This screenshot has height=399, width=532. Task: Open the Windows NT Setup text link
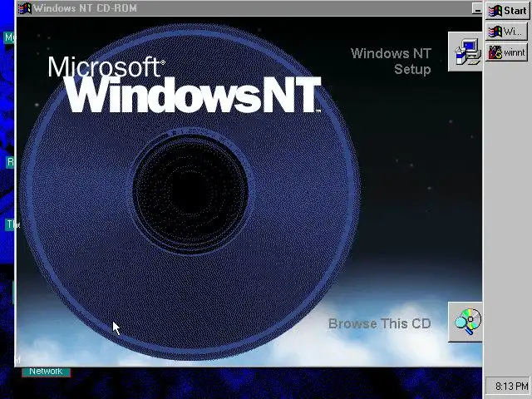(x=391, y=62)
